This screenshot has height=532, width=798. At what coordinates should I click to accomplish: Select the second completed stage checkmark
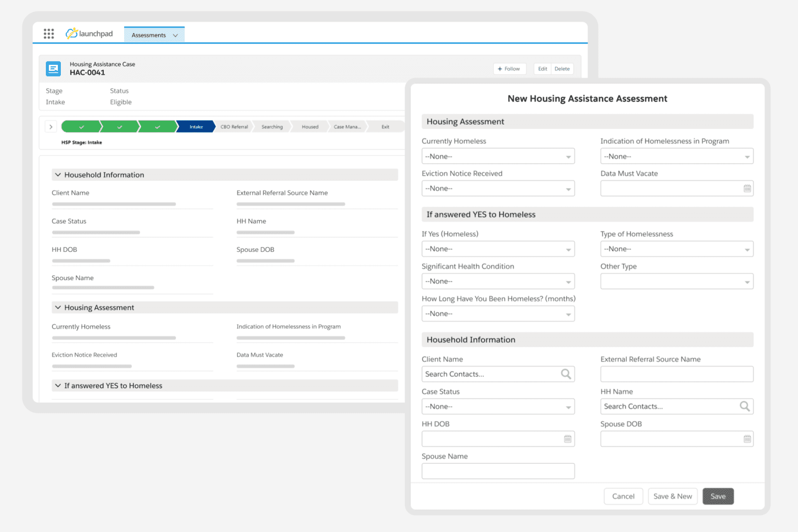120,127
